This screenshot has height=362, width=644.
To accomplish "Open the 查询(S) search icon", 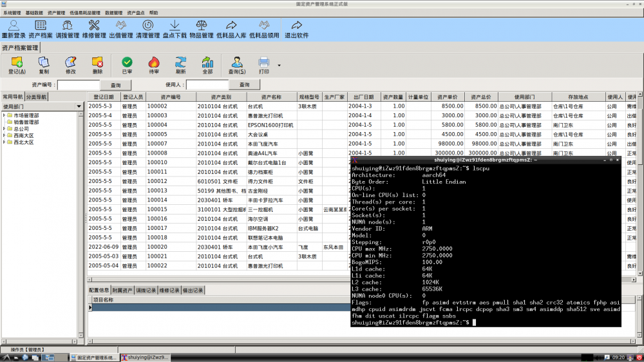I will tap(237, 65).
